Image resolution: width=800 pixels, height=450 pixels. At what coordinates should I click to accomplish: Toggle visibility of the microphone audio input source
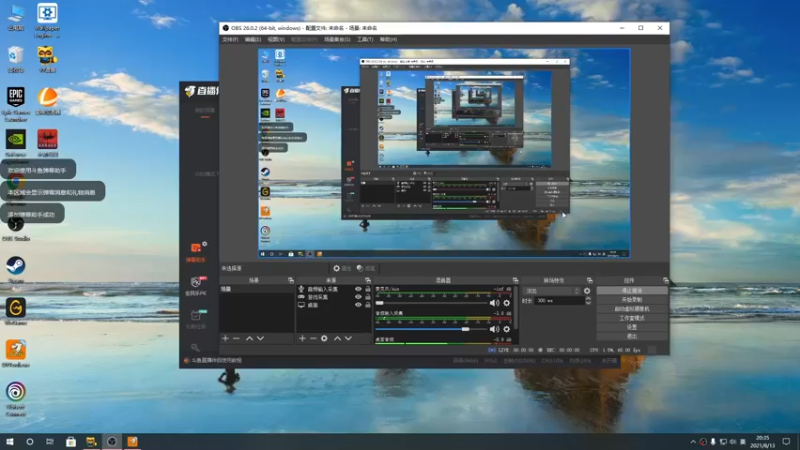point(358,289)
